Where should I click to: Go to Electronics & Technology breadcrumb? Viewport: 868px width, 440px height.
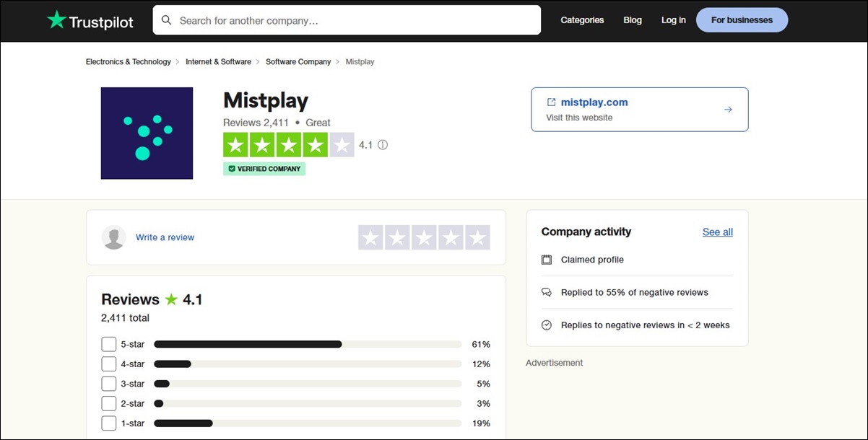tap(129, 62)
